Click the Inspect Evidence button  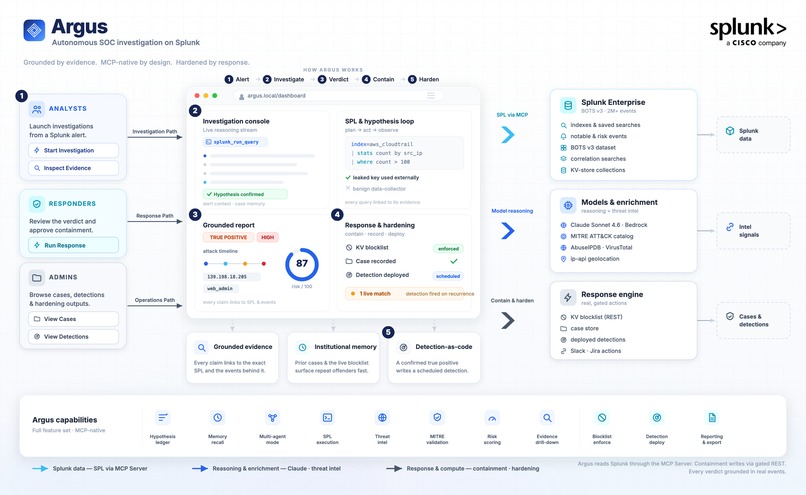click(x=74, y=168)
